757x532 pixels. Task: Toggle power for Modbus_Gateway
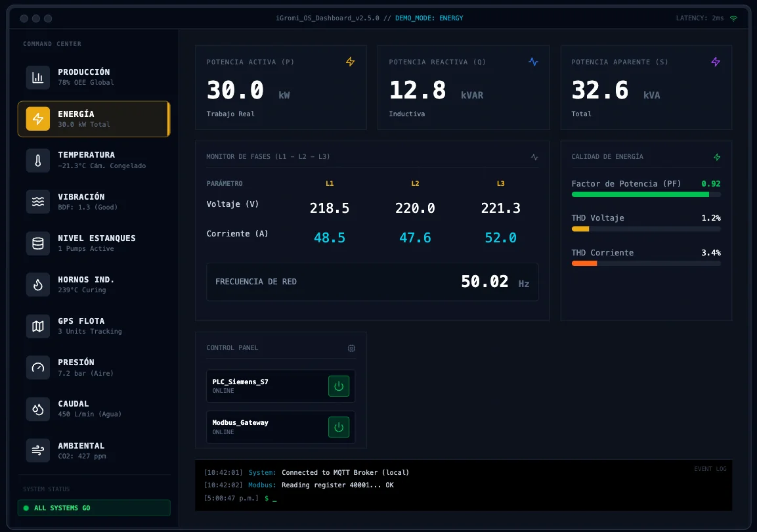(339, 427)
